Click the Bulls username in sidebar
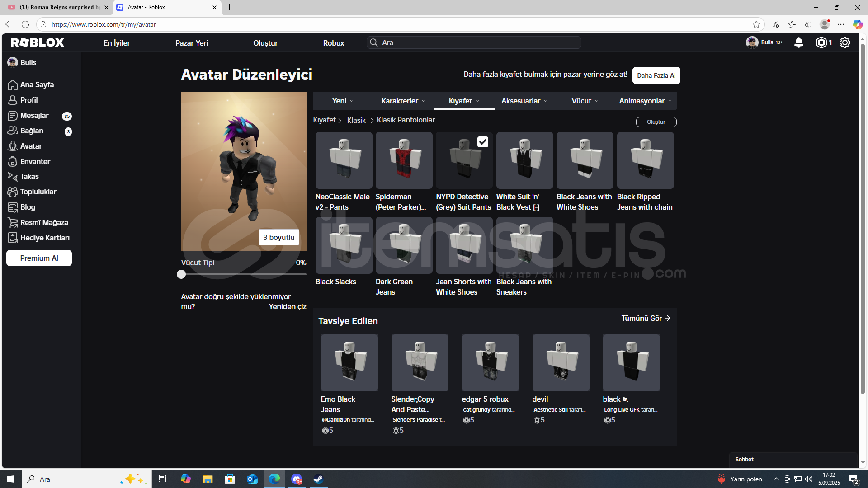Image resolution: width=868 pixels, height=488 pixels. 28,62
